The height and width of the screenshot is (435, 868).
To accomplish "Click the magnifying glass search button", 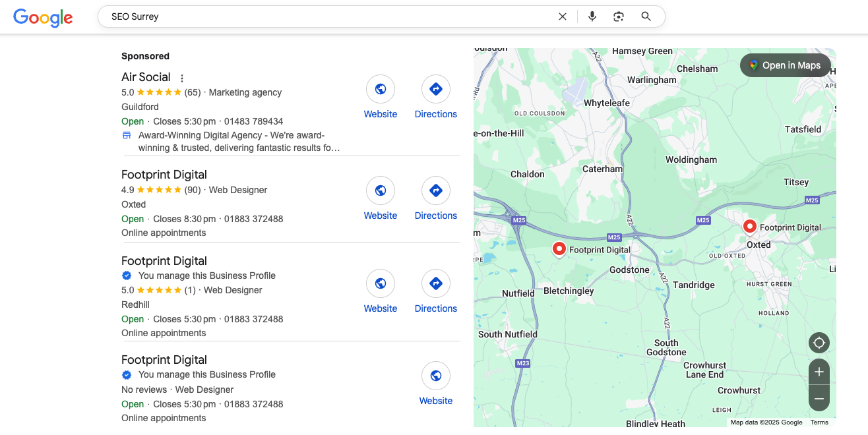I will 646,16.
